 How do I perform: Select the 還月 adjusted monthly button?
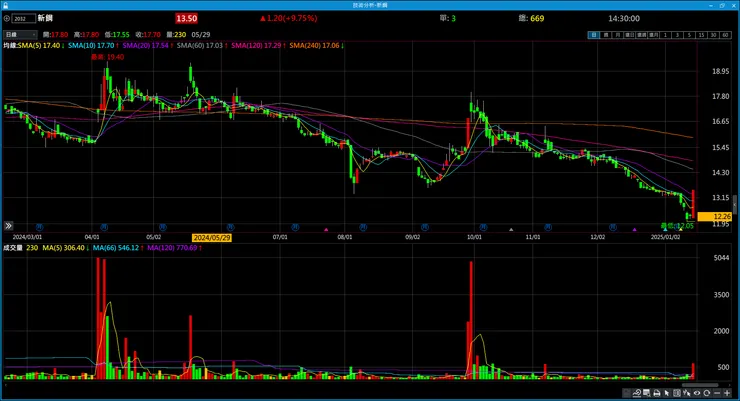pos(653,35)
